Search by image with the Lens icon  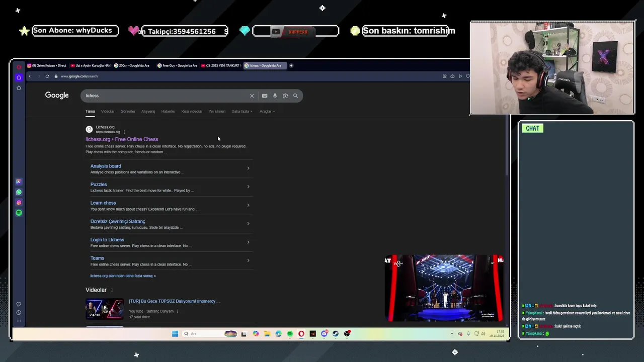coord(285,96)
